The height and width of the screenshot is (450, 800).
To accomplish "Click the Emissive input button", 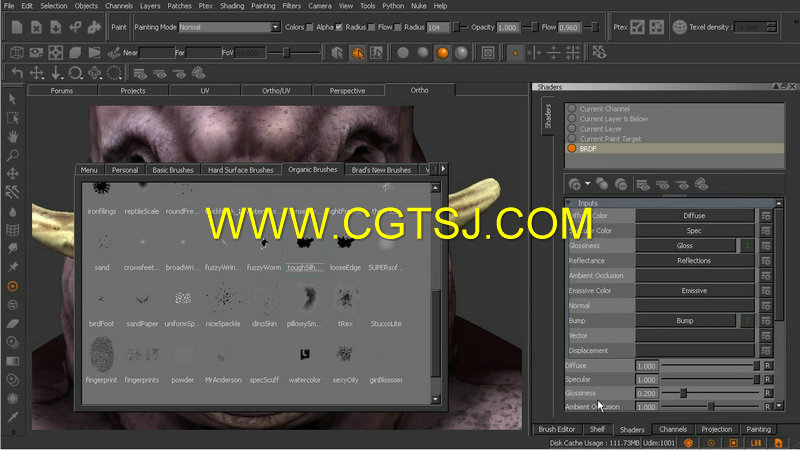I will (x=694, y=291).
